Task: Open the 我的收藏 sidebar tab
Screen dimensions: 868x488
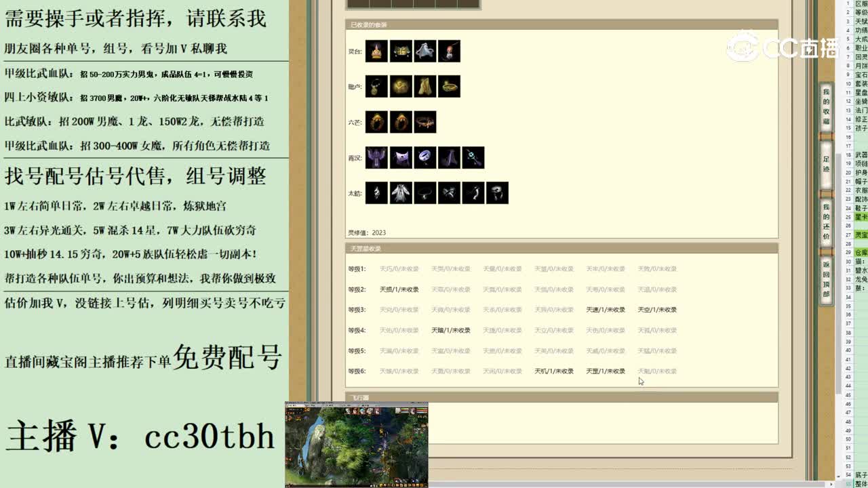Action: pos(825,108)
